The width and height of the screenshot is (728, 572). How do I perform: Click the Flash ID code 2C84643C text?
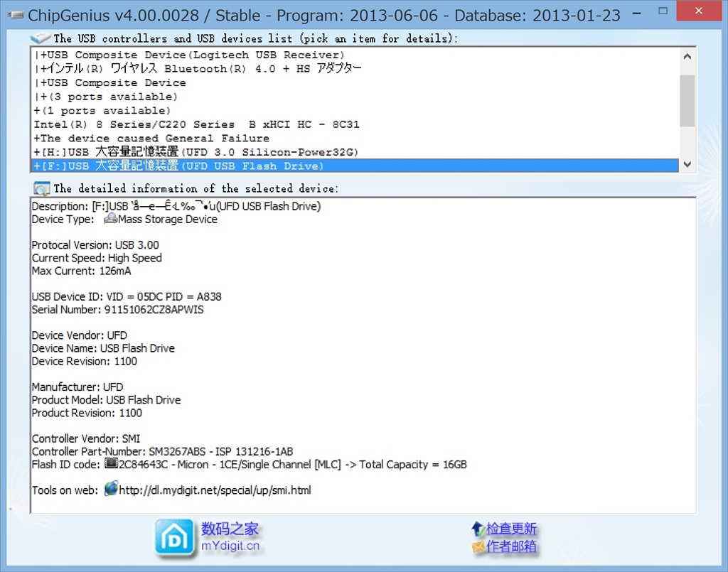[x=143, y=465]
